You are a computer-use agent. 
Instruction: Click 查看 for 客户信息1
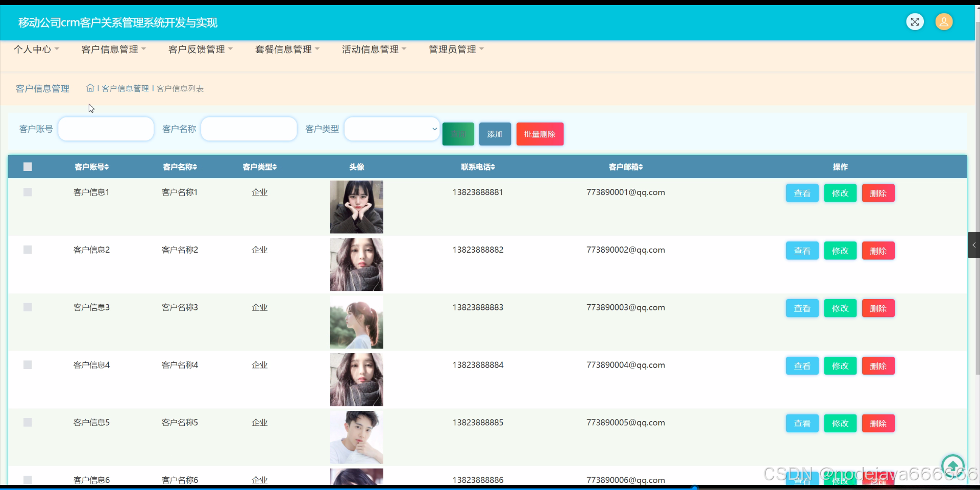tap(802, 193)
